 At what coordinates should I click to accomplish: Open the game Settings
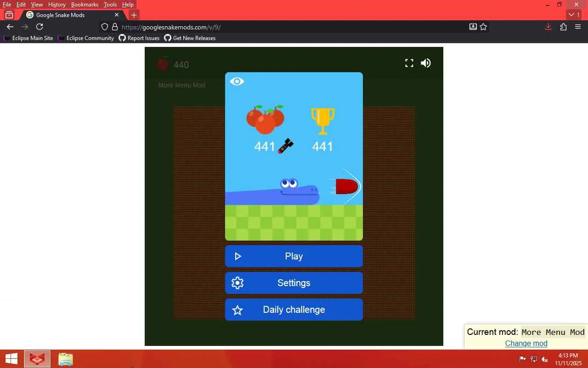click(x=294, y=283)
